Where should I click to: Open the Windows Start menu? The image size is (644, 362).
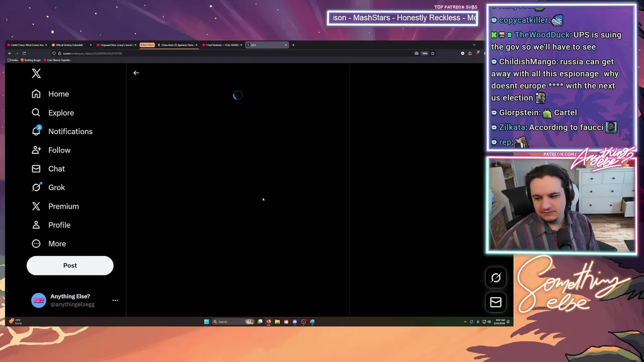coord(206,322)
